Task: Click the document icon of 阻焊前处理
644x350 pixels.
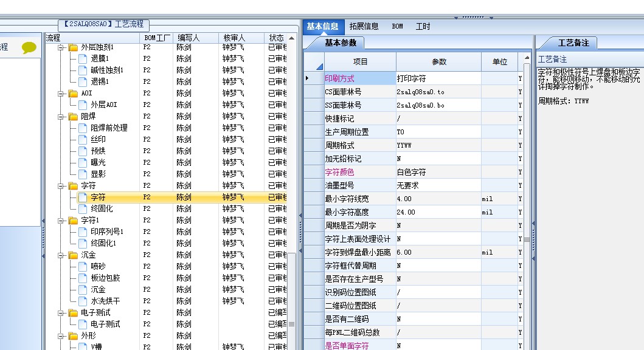Action: pyautogui.click(x=83, y=128)
